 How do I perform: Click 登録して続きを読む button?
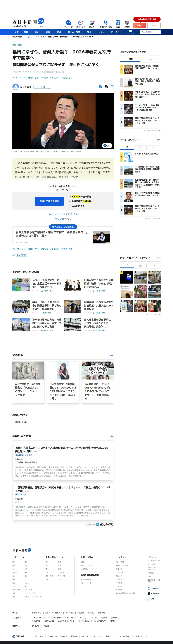(x=49, y=201)
